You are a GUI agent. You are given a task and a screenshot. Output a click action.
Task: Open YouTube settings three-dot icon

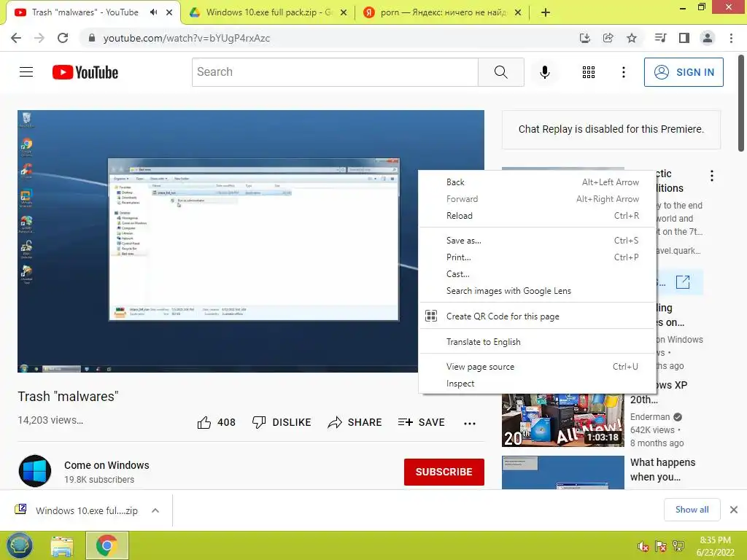click(x=623, y=72)
